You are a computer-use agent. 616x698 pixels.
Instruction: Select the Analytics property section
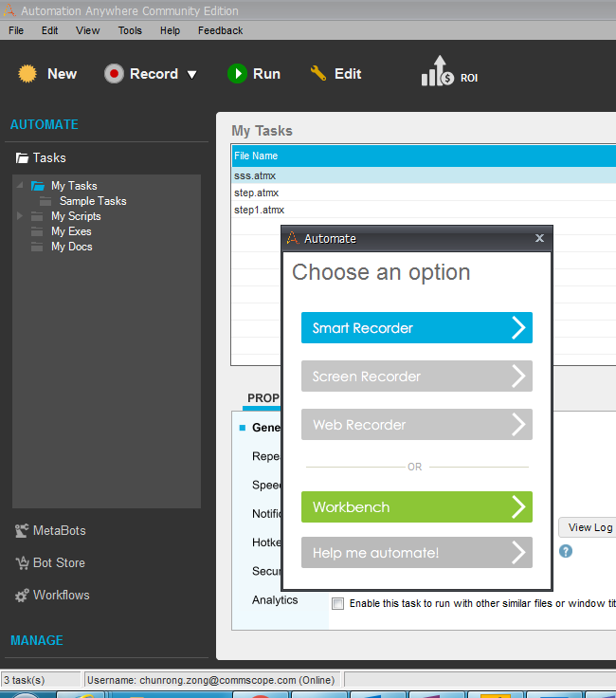pos(275,600)
